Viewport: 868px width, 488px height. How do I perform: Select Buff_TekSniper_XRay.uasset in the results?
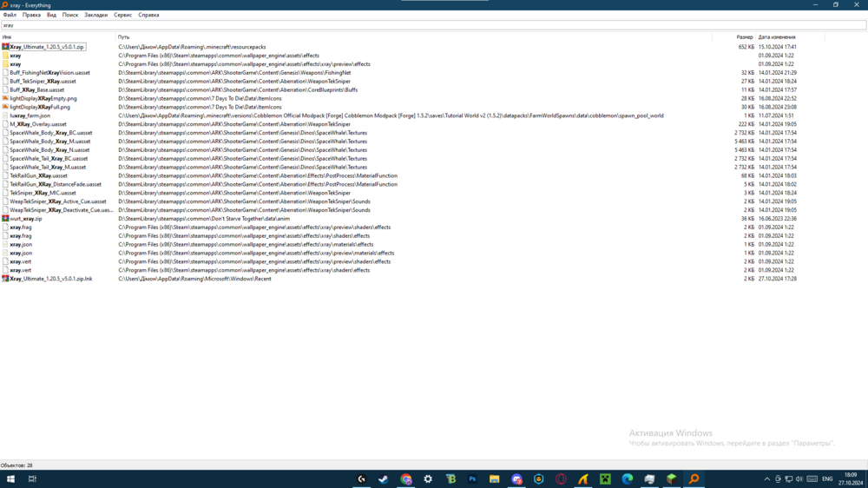pos(43,82)
